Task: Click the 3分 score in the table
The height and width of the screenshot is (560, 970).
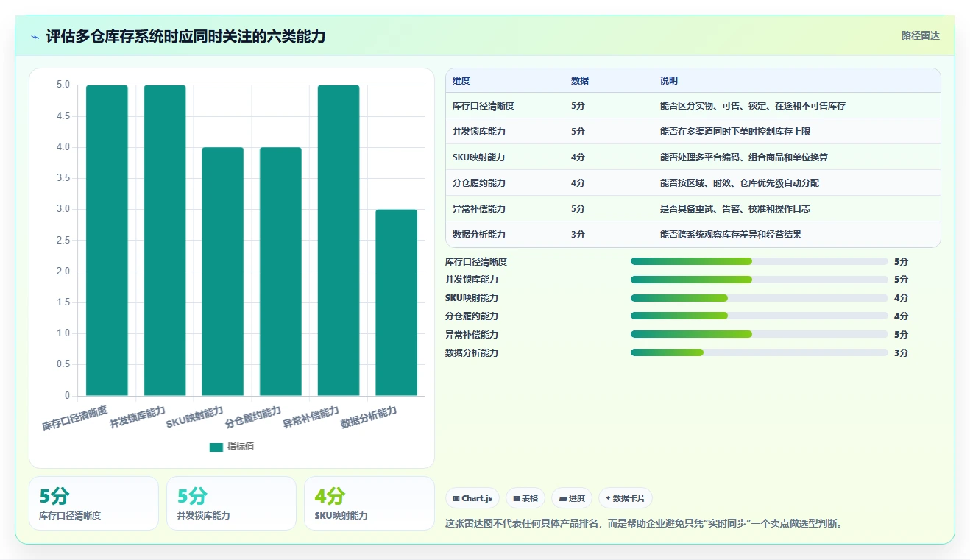Action: tap(578, 235)
